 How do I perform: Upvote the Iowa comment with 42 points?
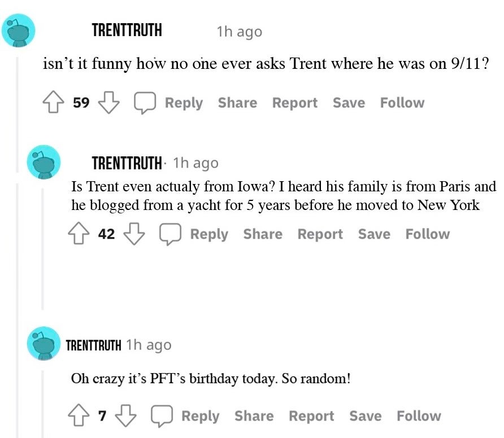click(78, 234)
